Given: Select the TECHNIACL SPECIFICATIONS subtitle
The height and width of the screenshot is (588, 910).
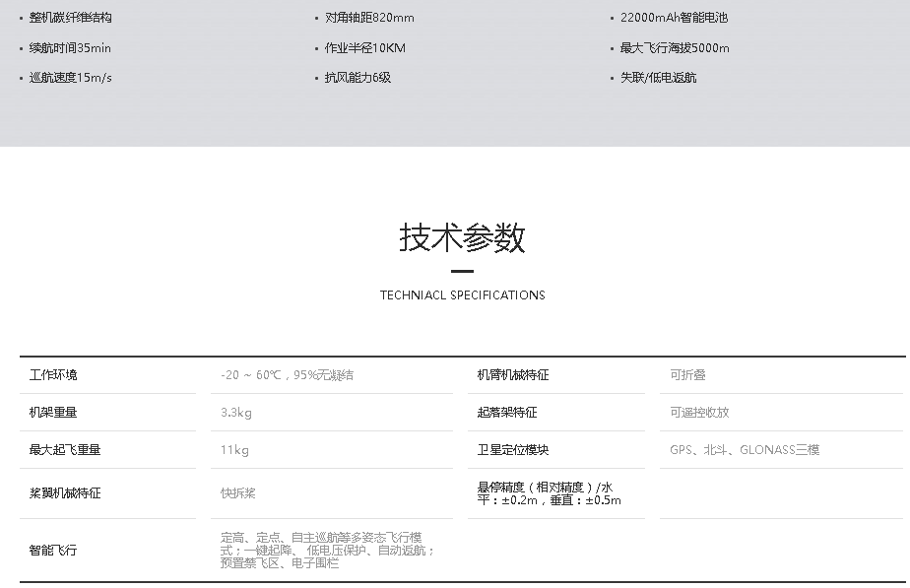Looking at the screenshot, I should pyautogui.click(x=462, y=294).
